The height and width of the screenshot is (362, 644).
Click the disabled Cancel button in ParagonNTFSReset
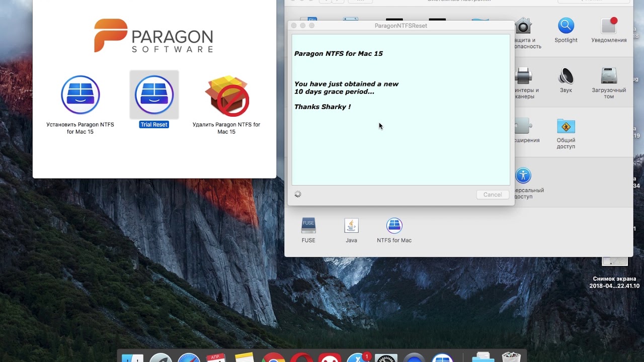[493, 195]
